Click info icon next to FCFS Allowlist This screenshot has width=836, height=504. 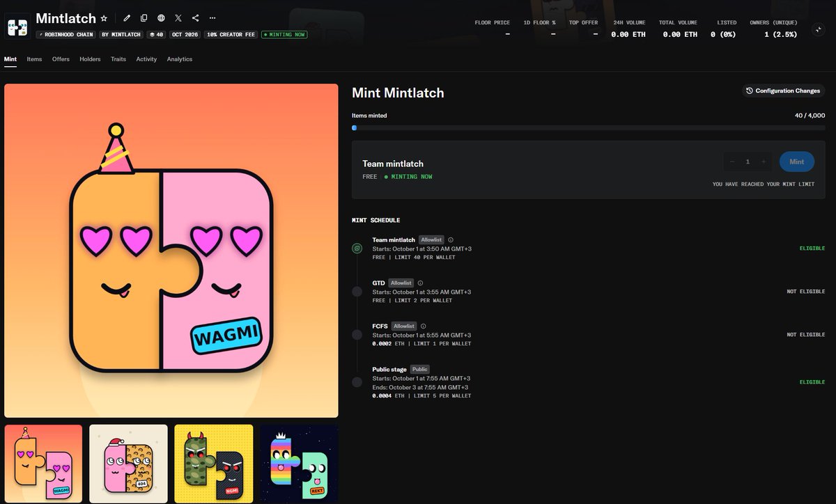pyautogui.click(x=423, y=326)
